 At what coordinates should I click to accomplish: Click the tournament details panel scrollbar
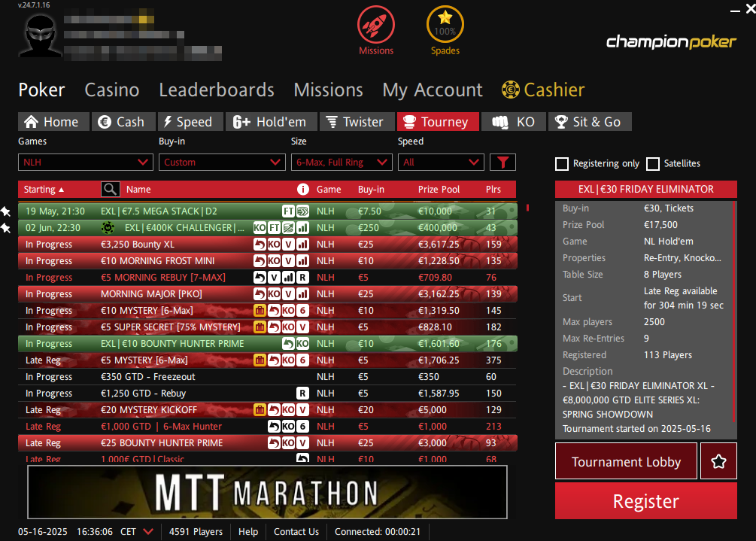click(x=734, y=311)
